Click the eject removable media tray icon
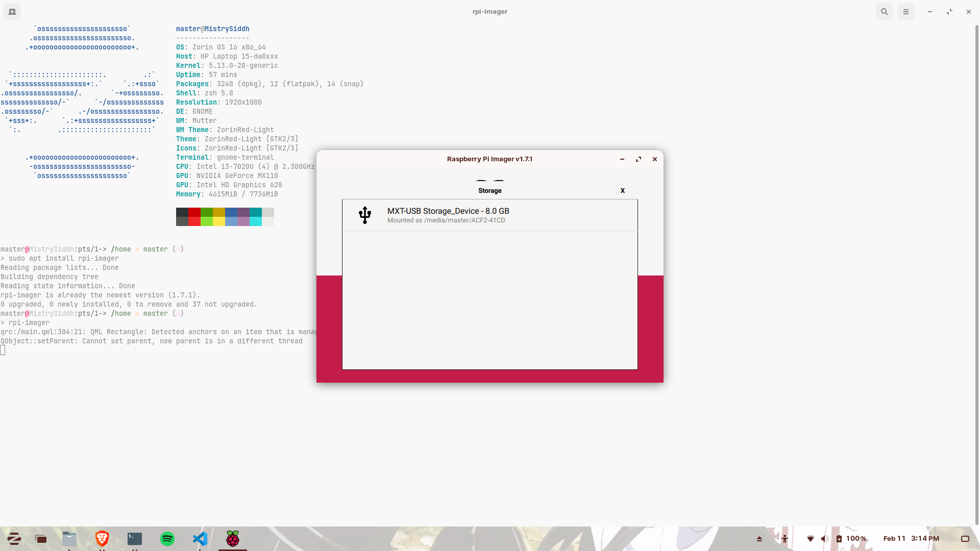 tap(759, 539)
